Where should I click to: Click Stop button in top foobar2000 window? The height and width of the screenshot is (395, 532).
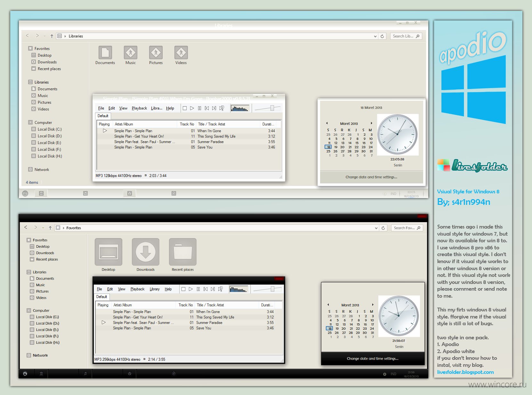185,108
